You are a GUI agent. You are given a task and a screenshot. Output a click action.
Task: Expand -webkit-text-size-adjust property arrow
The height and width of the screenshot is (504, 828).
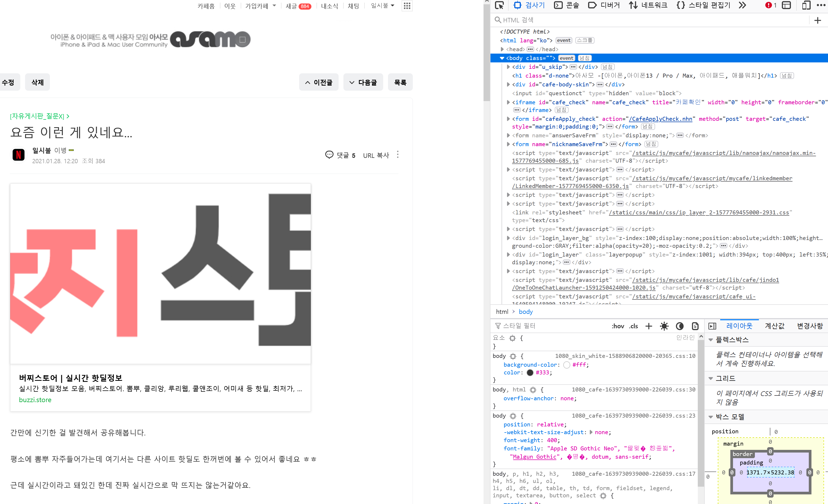[x=591, y=432]
